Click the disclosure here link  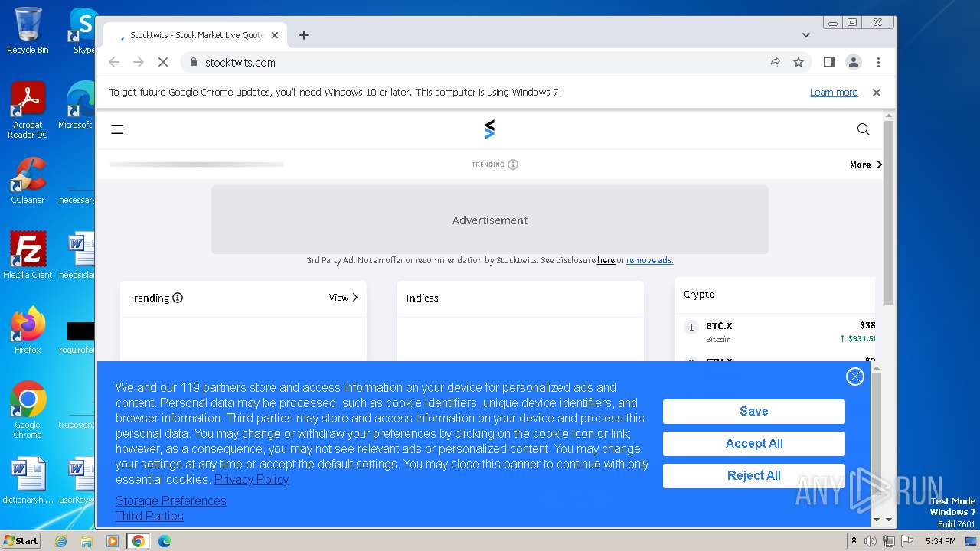(x=606, y=260)
